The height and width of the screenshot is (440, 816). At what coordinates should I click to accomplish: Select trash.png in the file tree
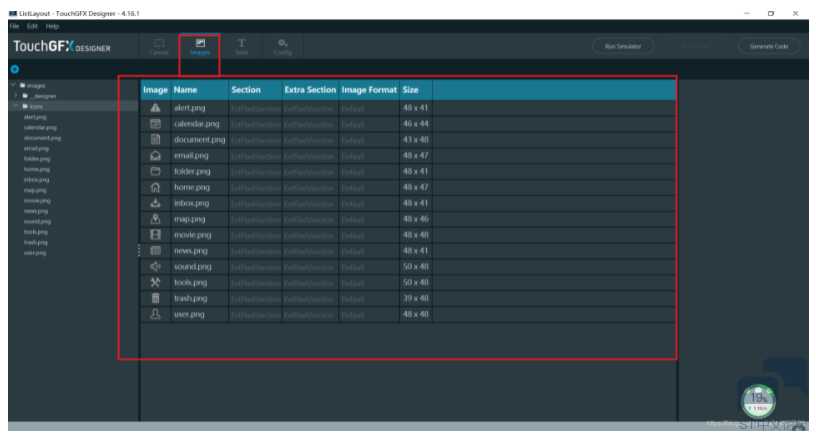coord(35,242)
